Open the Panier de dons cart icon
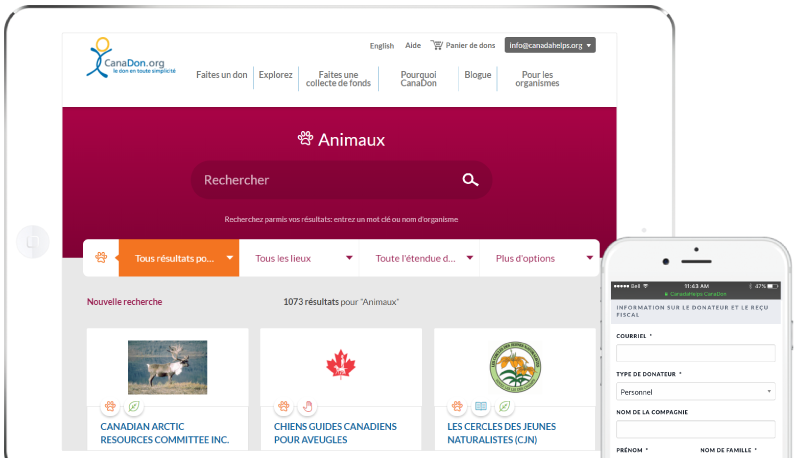The width and height of the screenshot is (800, 458). tap(437, 45)
